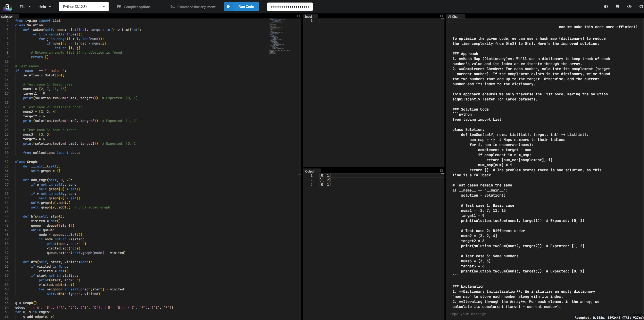644x320 pixels.
Task: Open the Help menu
Action: pyautogui.click(x=44, y=7)
